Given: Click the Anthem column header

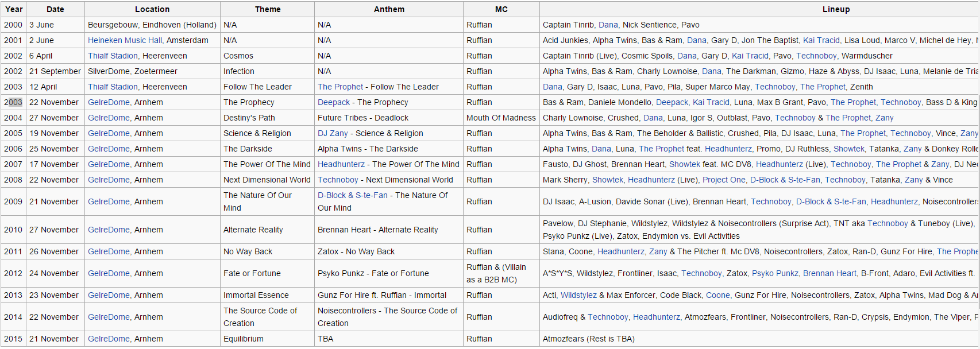Looking at the screenshot, I should (389, 9).
